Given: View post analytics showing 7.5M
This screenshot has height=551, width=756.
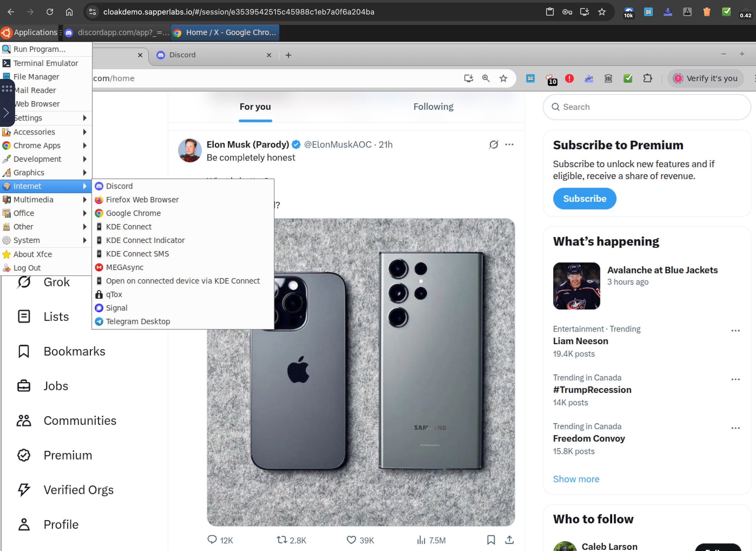Looking at the screenshot, I should [431, 540].
